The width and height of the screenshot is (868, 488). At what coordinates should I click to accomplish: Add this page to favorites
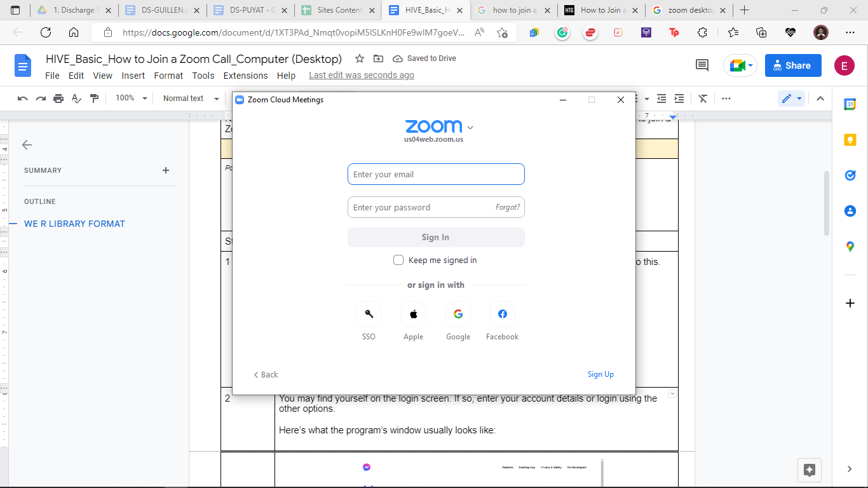[x=502, y=32]
